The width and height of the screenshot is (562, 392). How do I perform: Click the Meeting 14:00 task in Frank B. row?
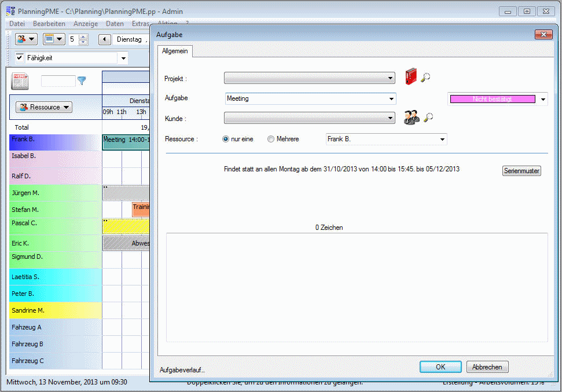[126, 142]
